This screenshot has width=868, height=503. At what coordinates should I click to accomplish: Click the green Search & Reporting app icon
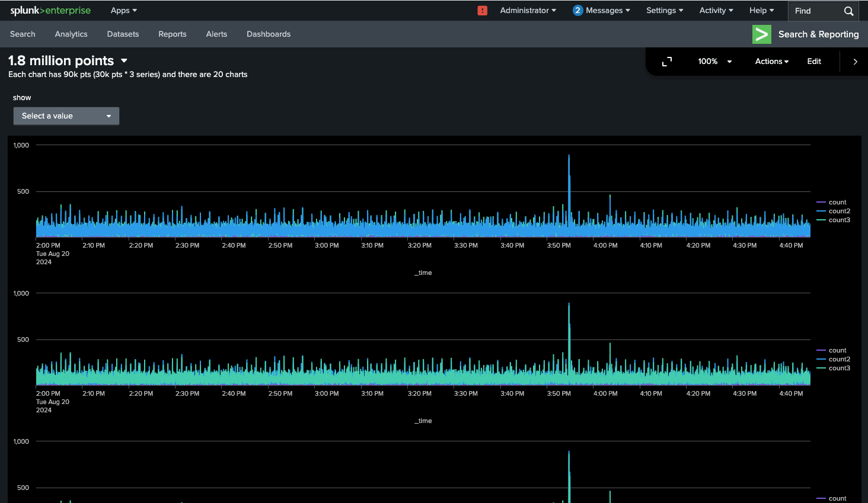[762, 34]
